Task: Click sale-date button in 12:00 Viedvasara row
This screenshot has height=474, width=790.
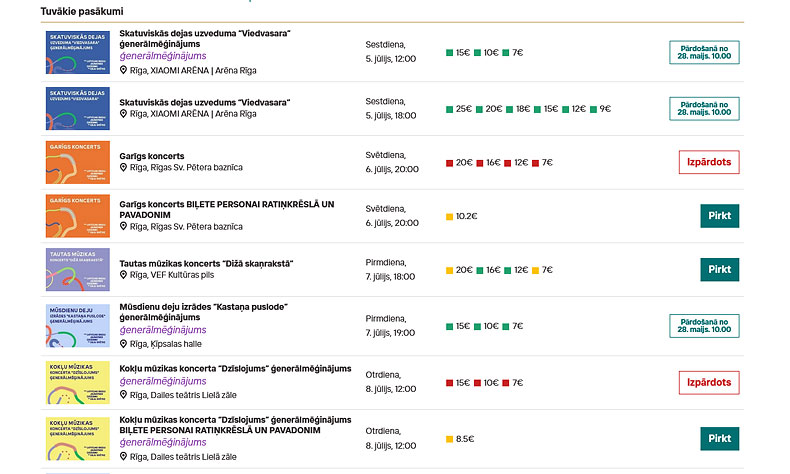Action: click(704, 53)
